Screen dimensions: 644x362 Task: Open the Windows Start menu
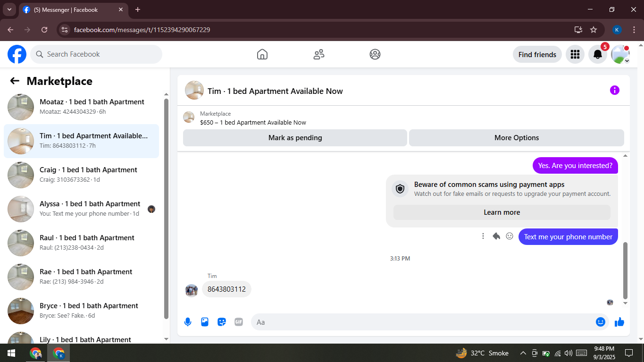coord(11,353)
